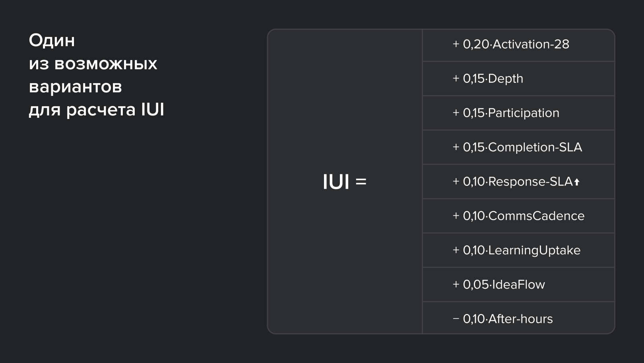The image size is (644, 363).
Task: Click the minus sign before After-hours
Action: (x=456, y=319)
